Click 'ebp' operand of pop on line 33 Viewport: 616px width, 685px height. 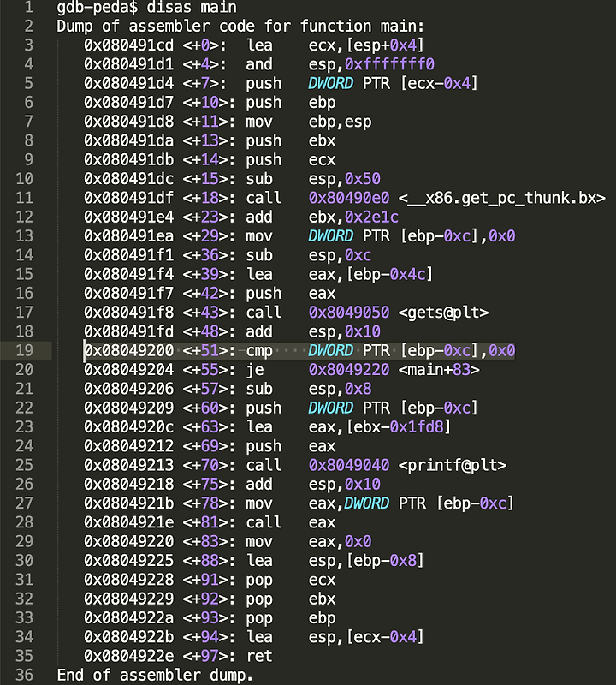[323, 618]
